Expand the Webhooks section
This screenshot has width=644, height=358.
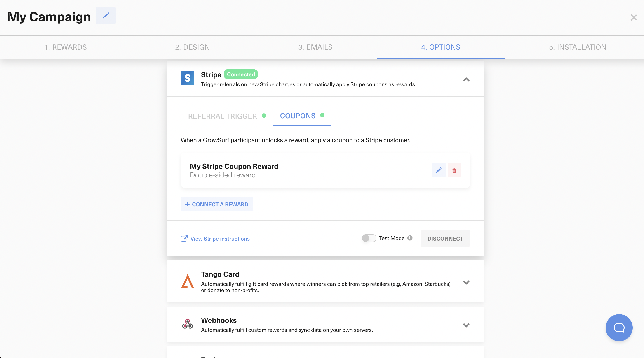pyautogui.click(x=466, y=325)
